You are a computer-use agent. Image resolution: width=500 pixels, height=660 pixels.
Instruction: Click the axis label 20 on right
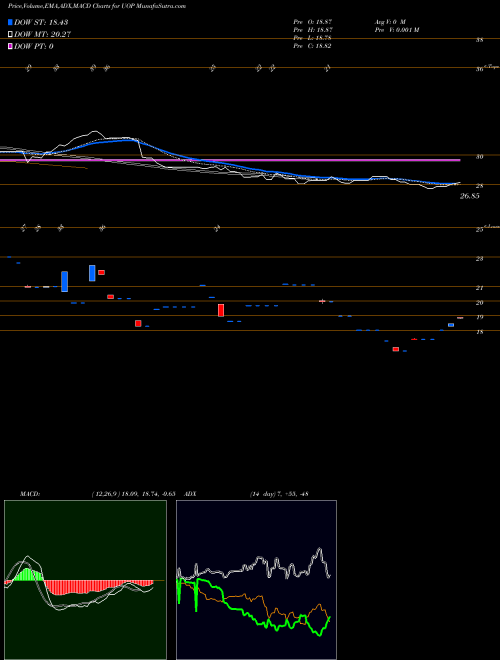pyautogui.click(x=479, y=302)
